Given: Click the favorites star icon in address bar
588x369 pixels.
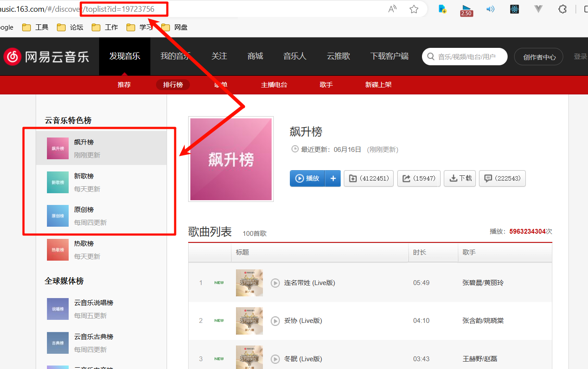Looking at the screenshot, I should (414, 9).
